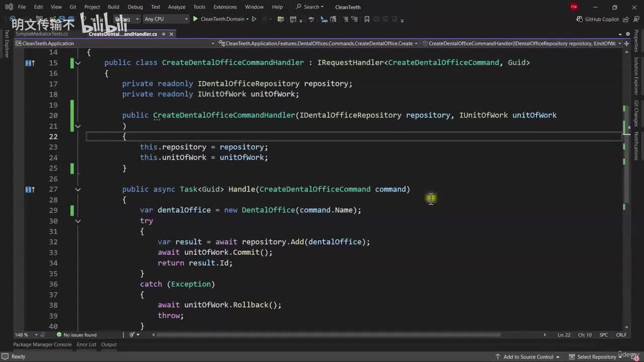This screenshot has width=644, height=362.
Task: Open the File menu
Action: coord(22,7)
